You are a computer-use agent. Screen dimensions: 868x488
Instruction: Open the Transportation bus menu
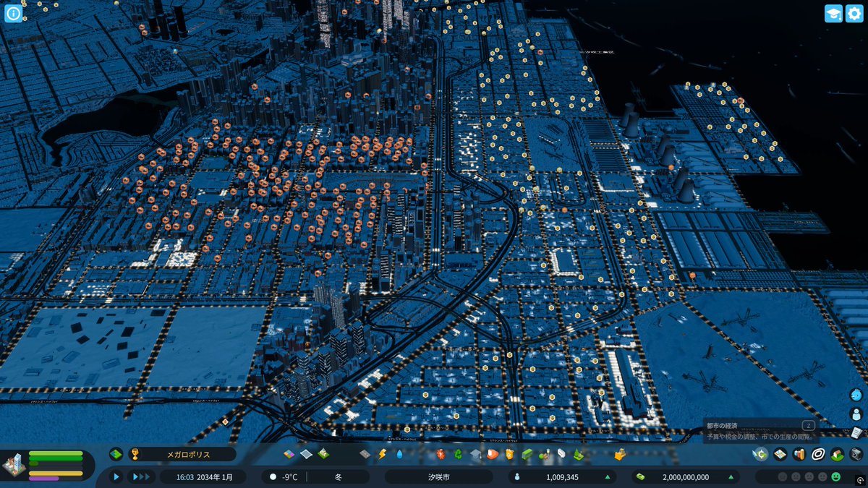[527, 454]
